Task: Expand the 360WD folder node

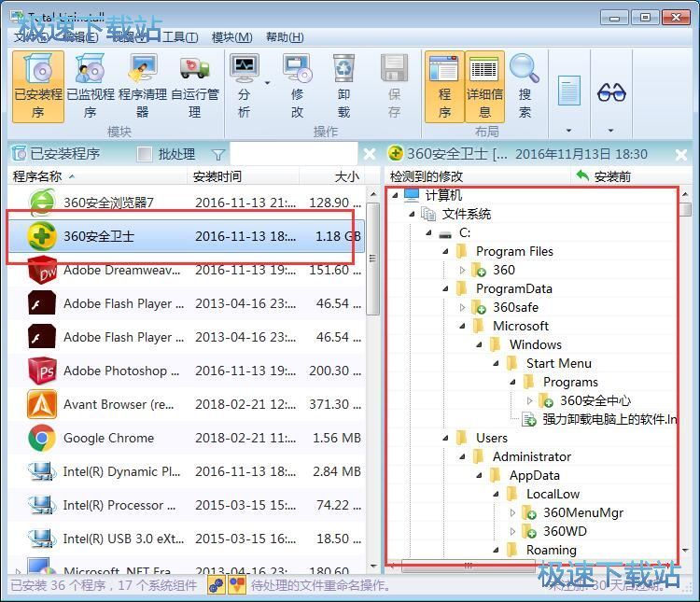Action: pyautogui.click(x=513, y=531)
